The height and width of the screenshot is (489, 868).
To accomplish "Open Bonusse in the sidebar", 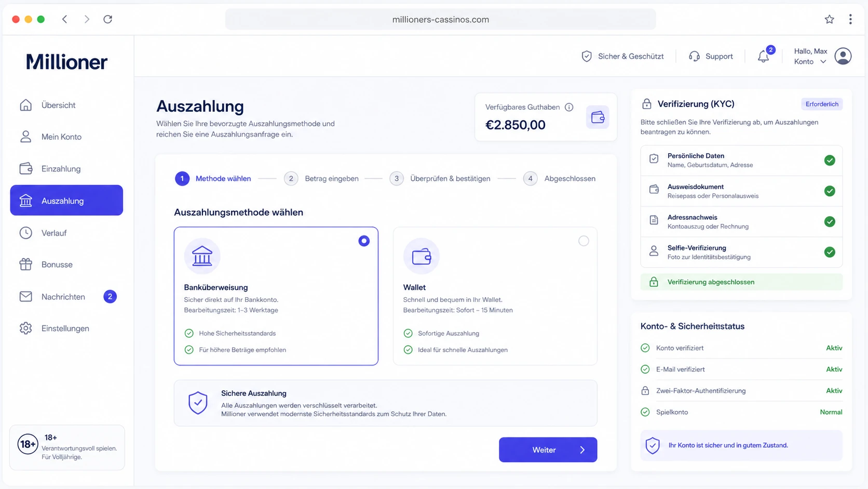I will tap(66, 265).
